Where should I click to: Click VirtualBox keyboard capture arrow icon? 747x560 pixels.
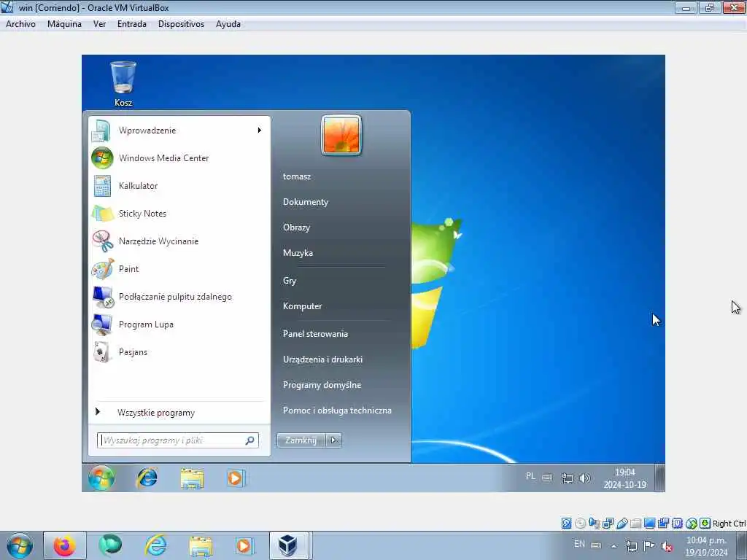tap(705, 524)
